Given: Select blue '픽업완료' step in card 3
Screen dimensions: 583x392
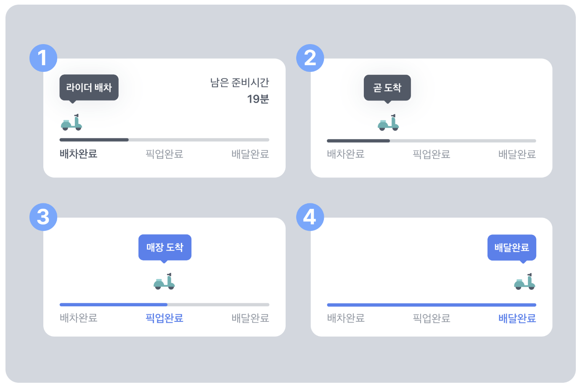Looking at the screenshot, I should pyautogui.click(x=164, y=318).
